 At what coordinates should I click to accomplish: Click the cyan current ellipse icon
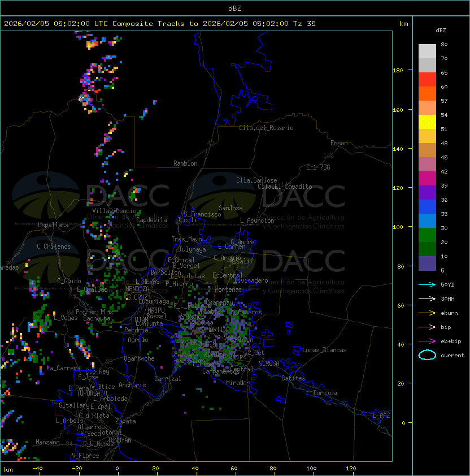pyautogui.click(x=427, y=355)
